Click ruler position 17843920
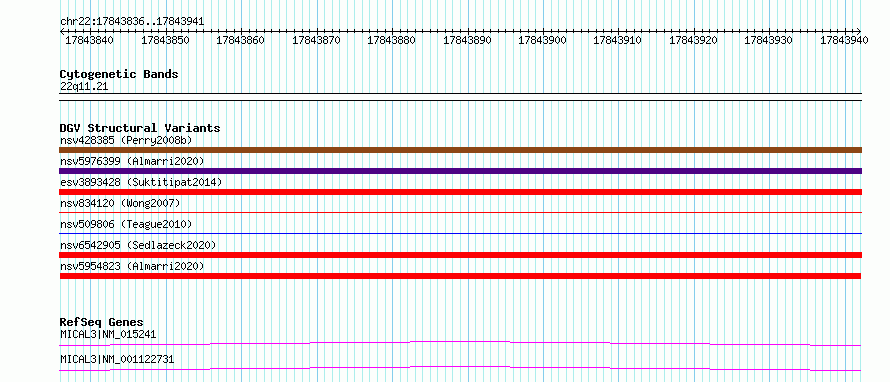This screenshot has height=382, width=890. [693, 41]
